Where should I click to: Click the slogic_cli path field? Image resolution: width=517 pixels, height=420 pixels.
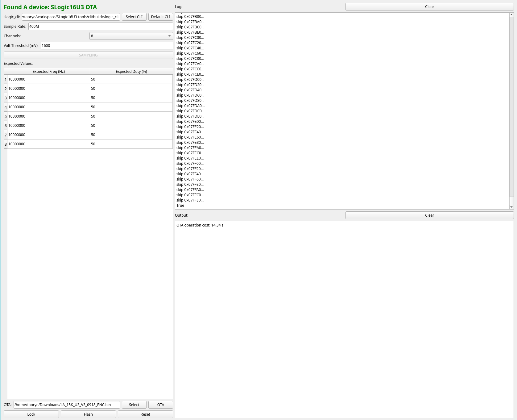pos(71,17)
